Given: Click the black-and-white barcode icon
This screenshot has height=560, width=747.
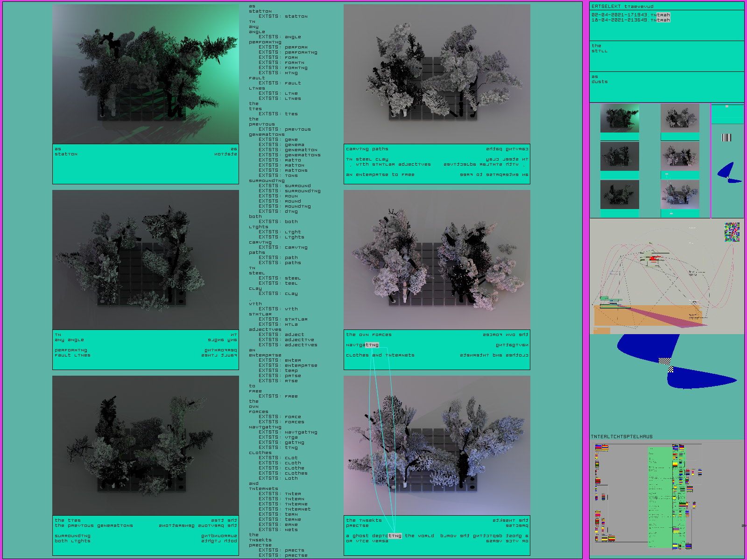Looking at the screenshot, I should pyautogui.click(x=726, y=137).
